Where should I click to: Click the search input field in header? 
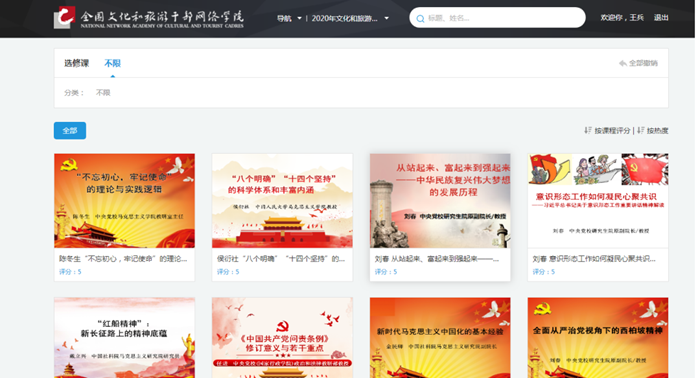pyautogui.click(x=497, y=18)
